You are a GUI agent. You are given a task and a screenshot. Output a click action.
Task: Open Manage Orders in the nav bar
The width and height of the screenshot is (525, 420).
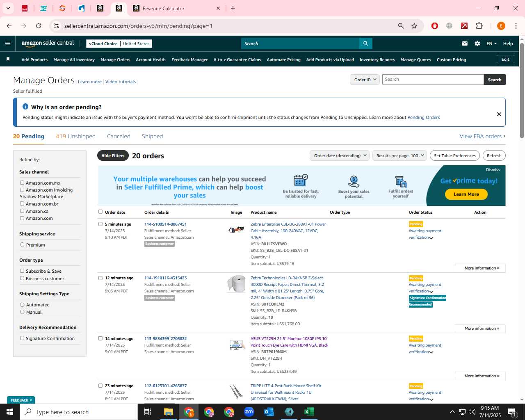click(x=115, y=60)
